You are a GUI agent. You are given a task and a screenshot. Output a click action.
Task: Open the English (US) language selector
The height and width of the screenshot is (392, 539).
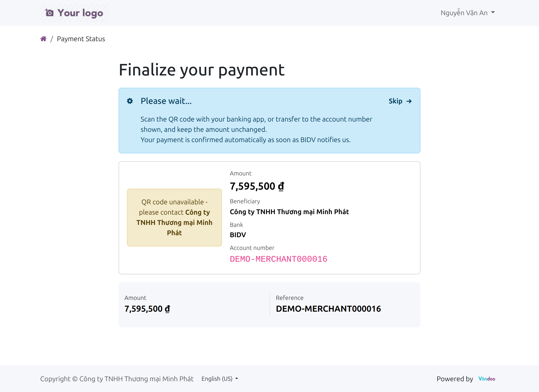220,379
